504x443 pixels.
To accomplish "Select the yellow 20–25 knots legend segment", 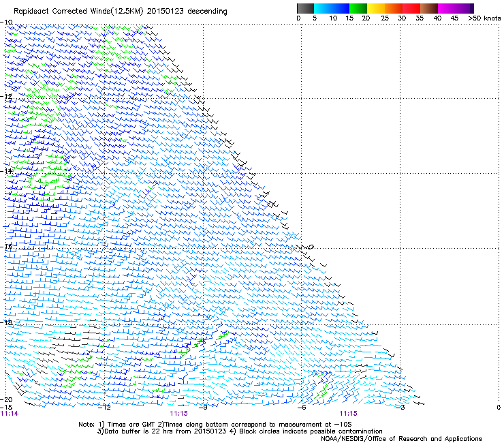I will 376,8.
